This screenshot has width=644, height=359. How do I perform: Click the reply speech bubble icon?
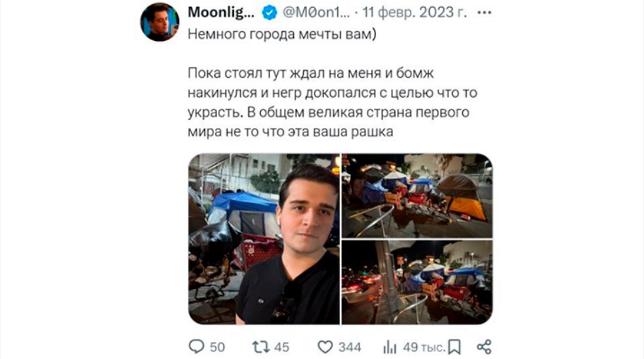(196, 347)
